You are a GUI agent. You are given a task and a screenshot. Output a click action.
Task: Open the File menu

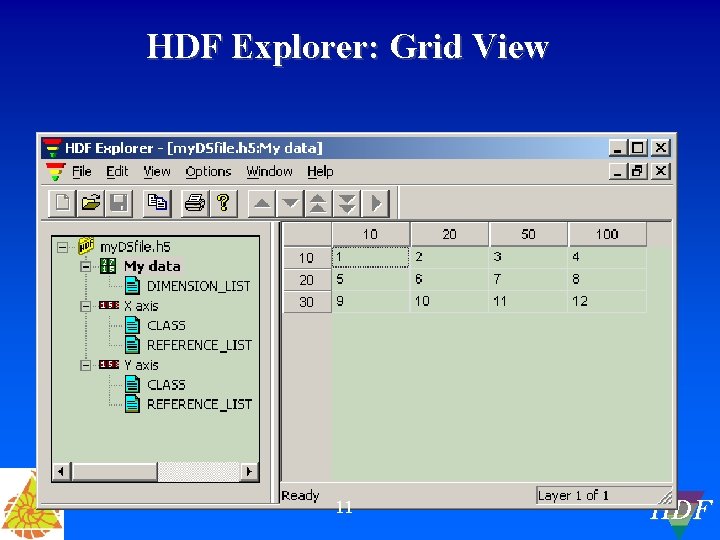[82, 172]
